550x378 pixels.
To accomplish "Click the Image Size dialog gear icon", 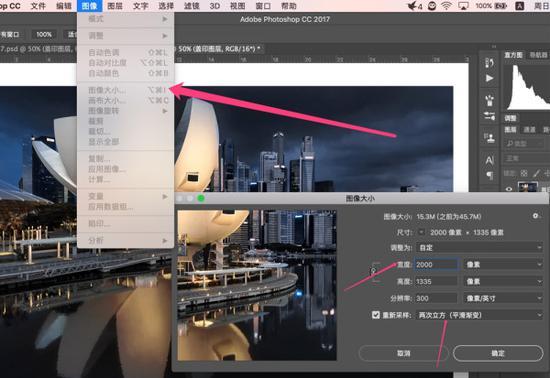I will 535,216.
